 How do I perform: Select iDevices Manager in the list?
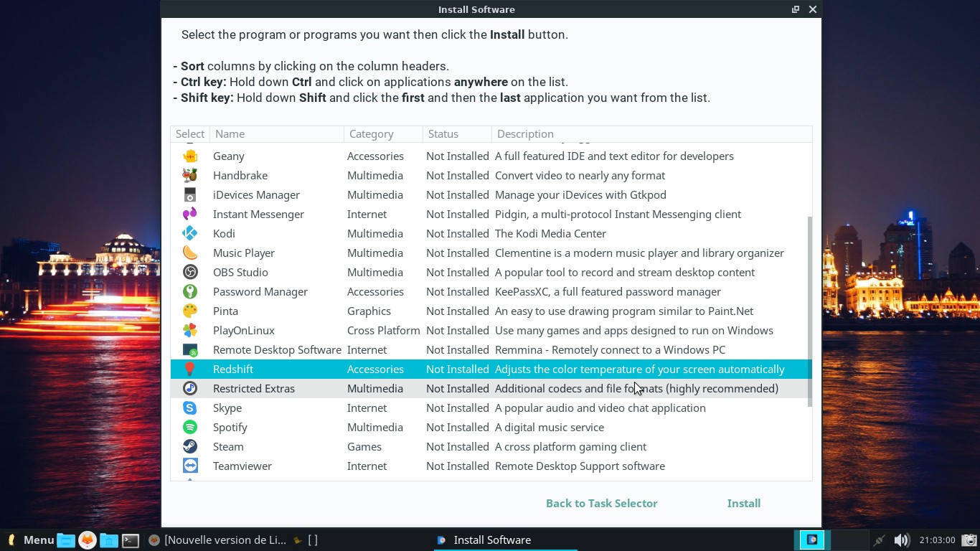point(256,195)
